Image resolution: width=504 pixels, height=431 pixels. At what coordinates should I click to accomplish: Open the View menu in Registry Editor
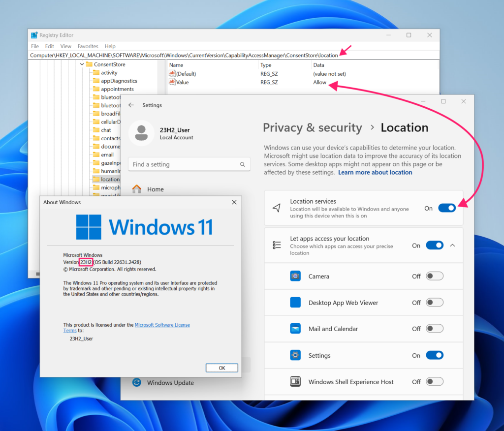click(65, 46)
